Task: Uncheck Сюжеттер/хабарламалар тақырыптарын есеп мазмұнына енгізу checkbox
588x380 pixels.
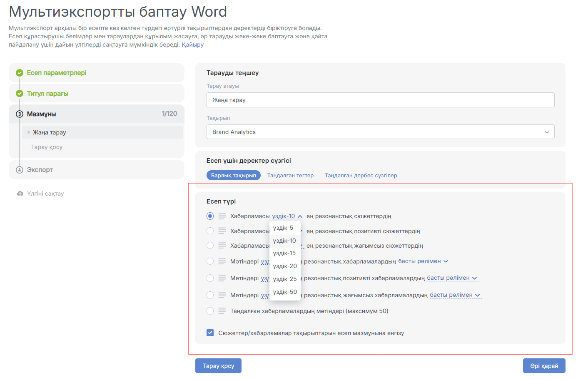Action: pyautogui.click(x=210, y=333)
